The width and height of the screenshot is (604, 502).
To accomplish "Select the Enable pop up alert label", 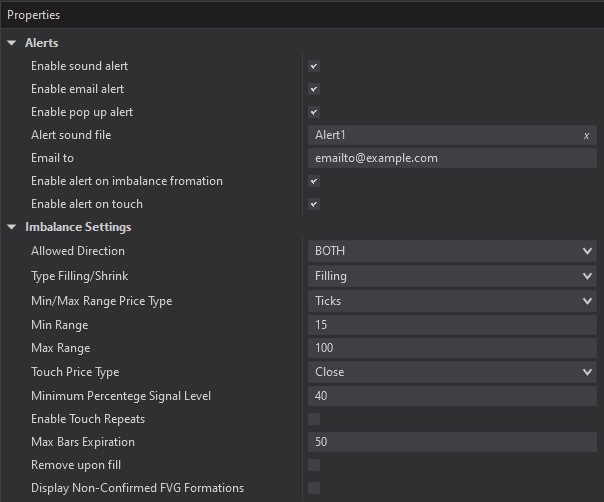I will coord(82,112).
